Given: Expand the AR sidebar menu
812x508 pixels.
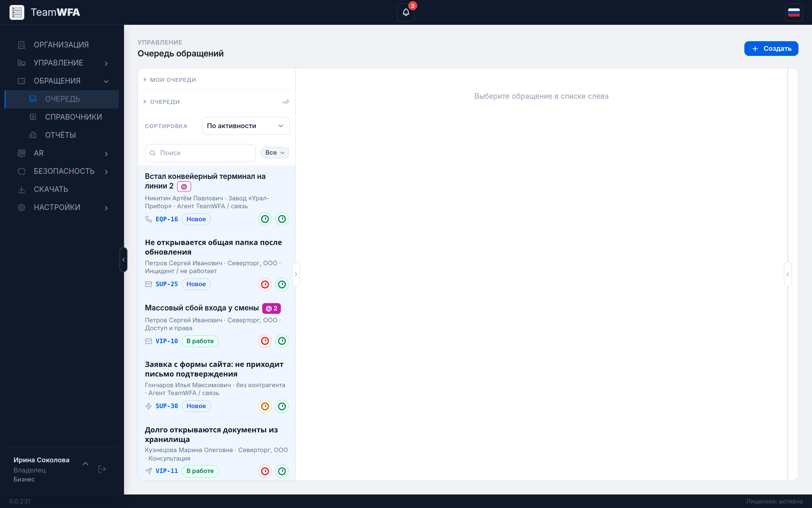Looking at the screenshot, I should [x=62, y=153].
